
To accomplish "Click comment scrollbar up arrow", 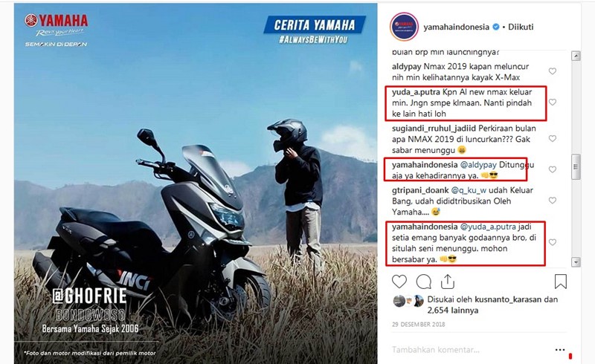I will click(576, 56).
